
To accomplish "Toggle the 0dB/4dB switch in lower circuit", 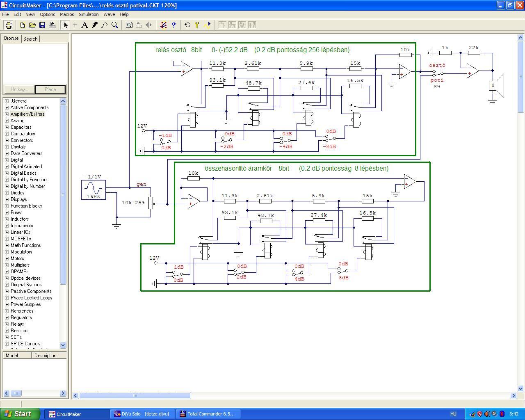I will click(298, 272).
